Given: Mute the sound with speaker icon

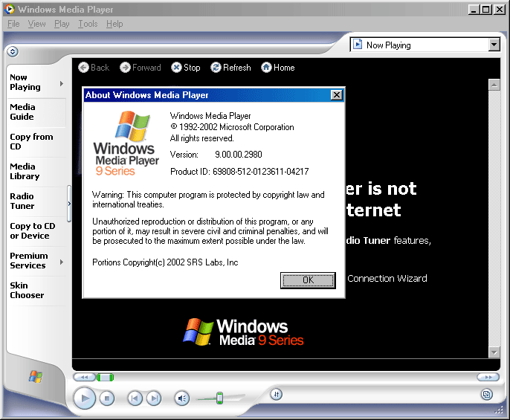Looking at the screenshot, I should 182,398.
